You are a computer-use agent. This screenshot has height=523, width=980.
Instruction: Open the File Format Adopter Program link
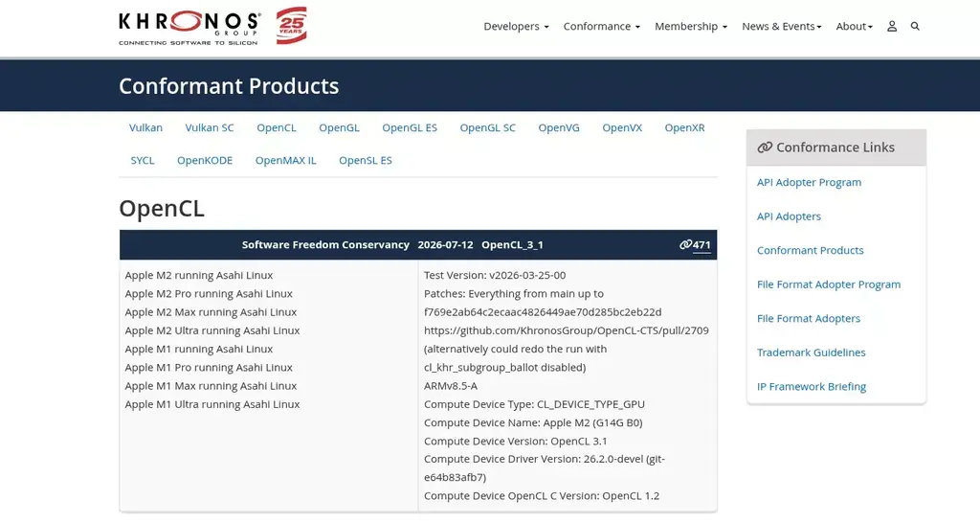pyautogui.click(x=829, y=284)
